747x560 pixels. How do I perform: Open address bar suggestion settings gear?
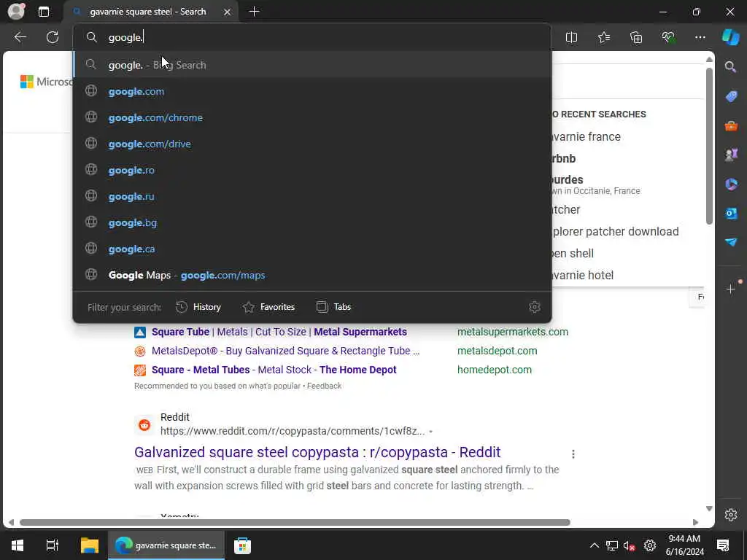(x=535, y=307)
